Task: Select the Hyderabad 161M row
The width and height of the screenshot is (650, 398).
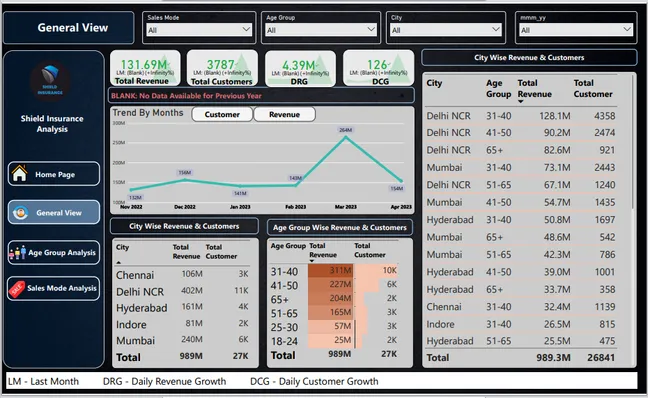Action: click(x=182, y=308)
